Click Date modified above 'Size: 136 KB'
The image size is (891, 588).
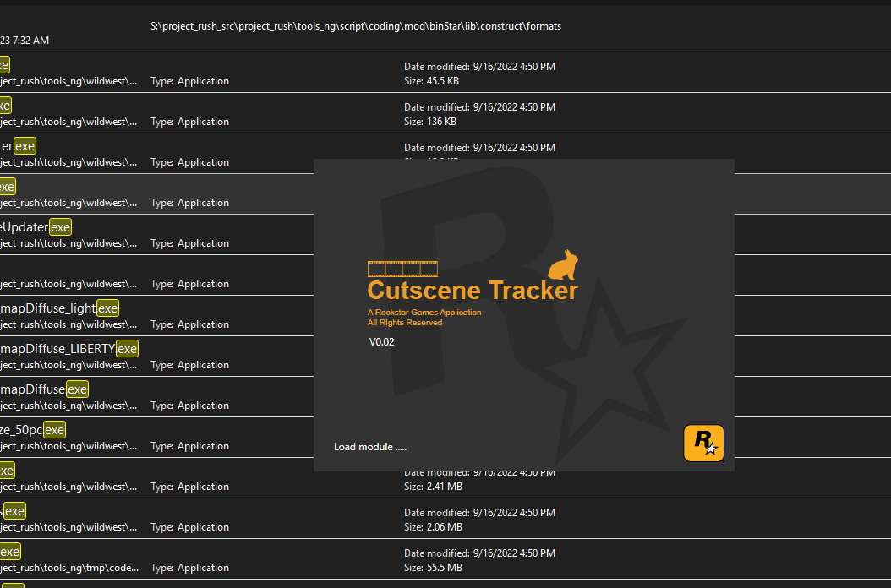(x=479, y=107)
